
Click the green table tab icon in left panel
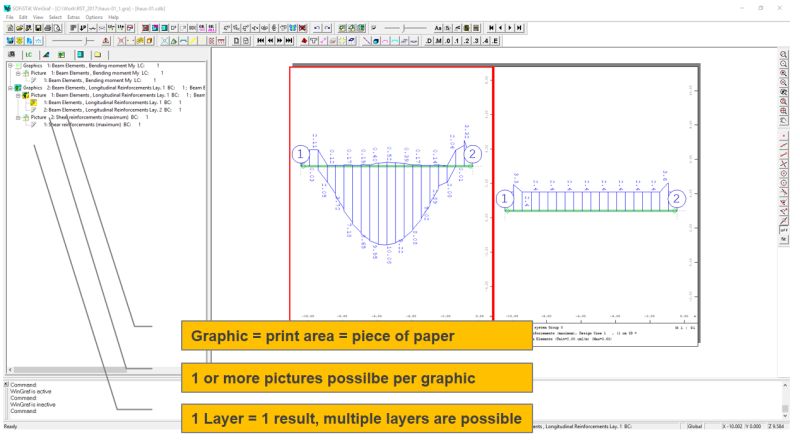(x=61, y=55)
